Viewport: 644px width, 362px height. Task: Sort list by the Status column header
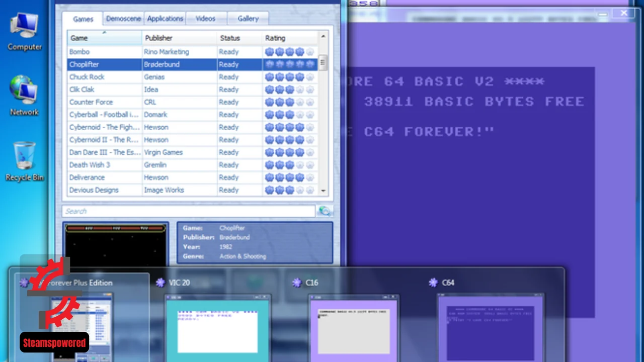(x=239, y=38)
